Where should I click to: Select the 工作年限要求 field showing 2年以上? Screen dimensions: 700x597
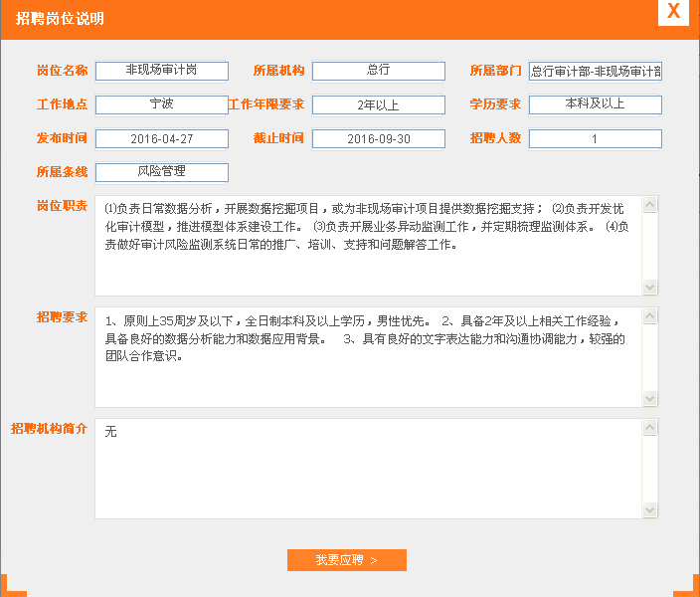click(378, 104)
